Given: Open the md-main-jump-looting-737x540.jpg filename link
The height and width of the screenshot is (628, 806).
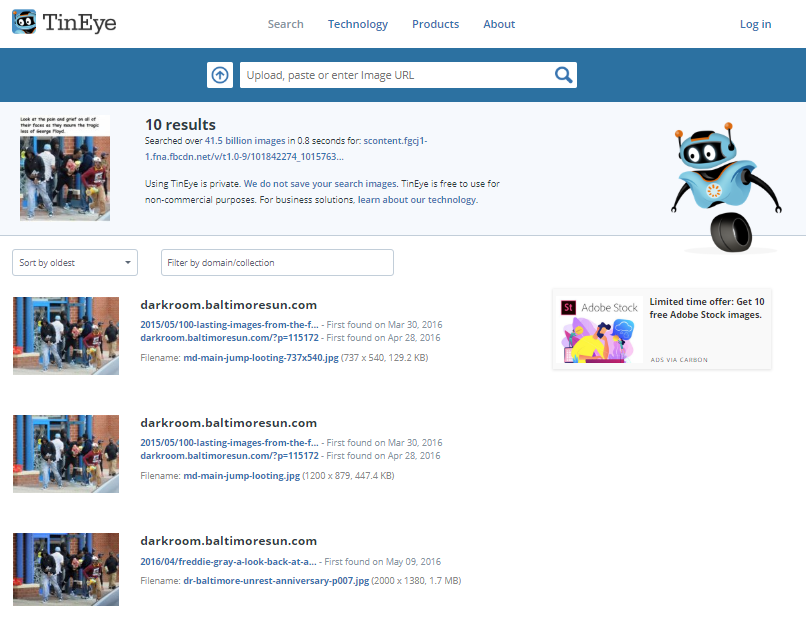Looking at the screenshot, I should point(261,358).
